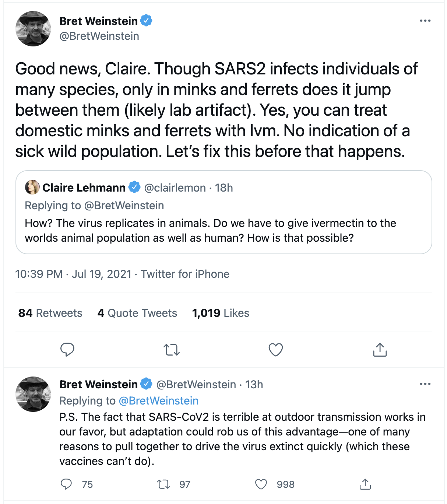This screenshot has width=447, height=504.
Task: Like the main tweet
Action: click(275, 349)
